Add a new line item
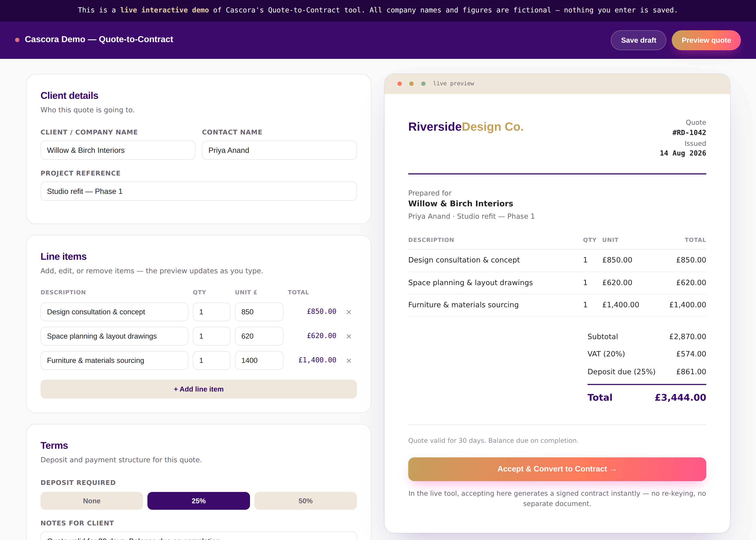The image size is (756, 540). coord(198,389)
